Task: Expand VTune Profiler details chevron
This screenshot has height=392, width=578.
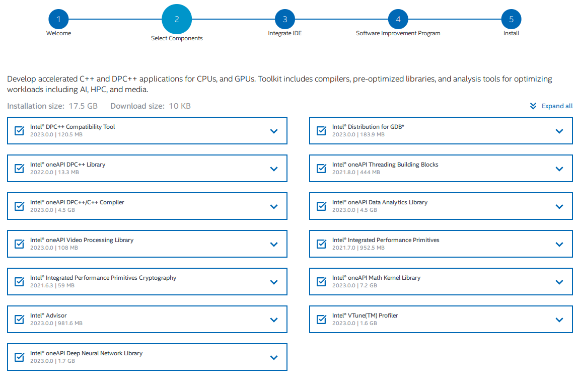Action: pos(559,320)
